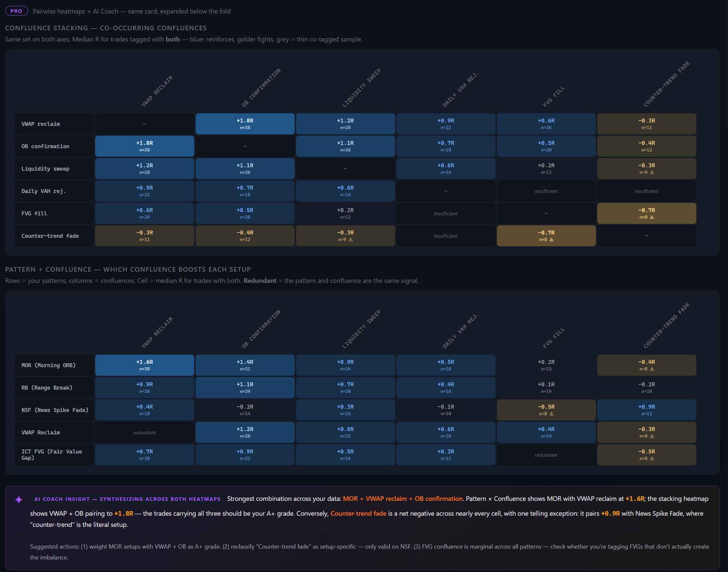Click +1.1R n=26 cell in OB confirmation row
The width and height of the screenshot is (728, 572).
pyautogui.click(x=346, y=146)
